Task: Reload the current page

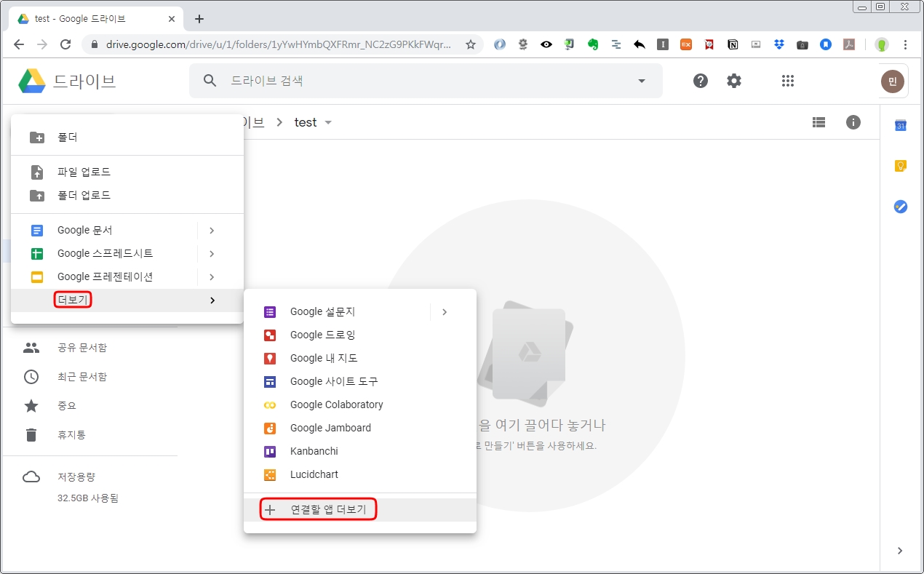Action: [65, 44]
